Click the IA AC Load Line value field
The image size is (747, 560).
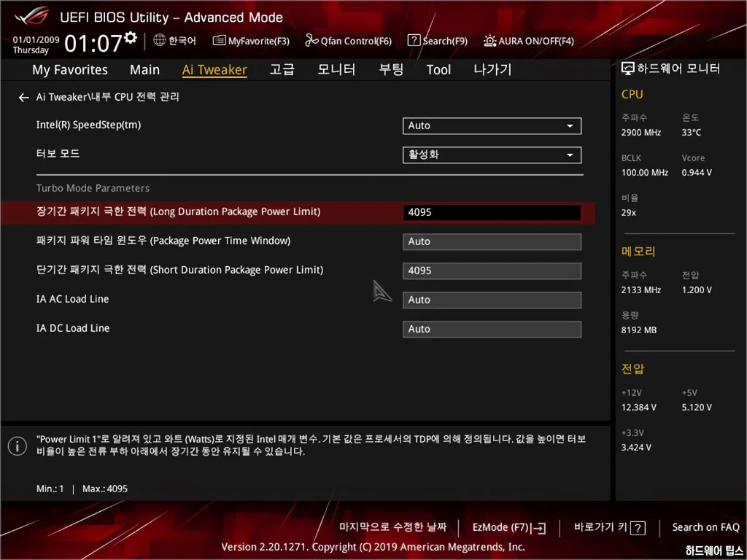point(492,300)
